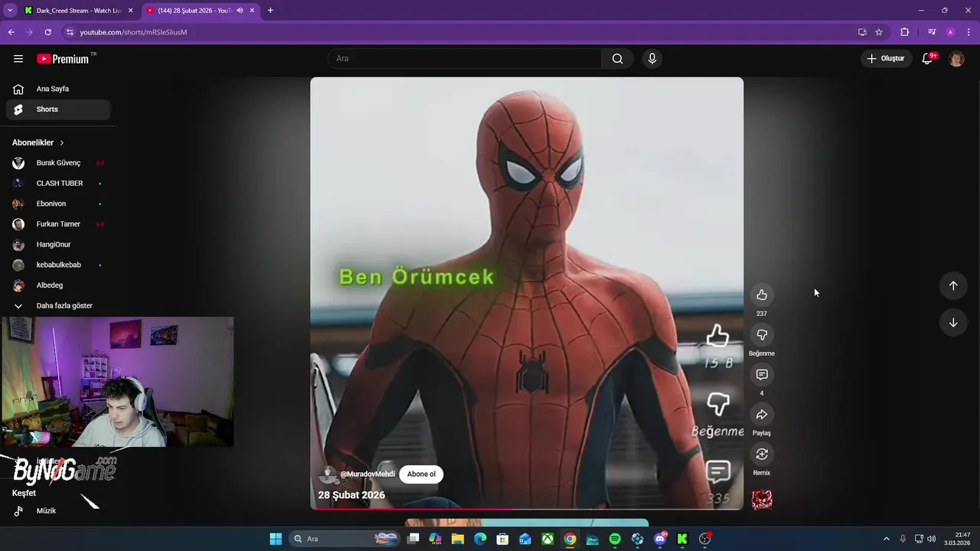This screenshot has width=980, height=551.
Task: Open Ebonivon channel
Action: [58, 204]
